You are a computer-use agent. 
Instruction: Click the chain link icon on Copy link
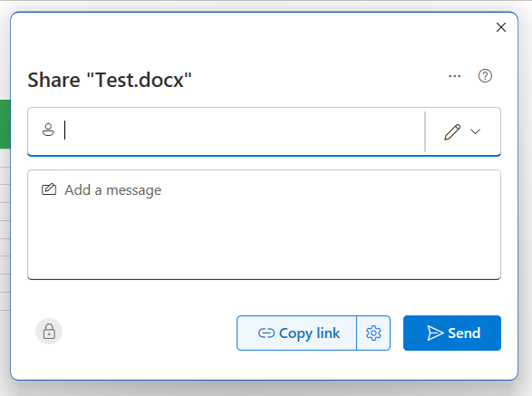[x=266, y=333]
